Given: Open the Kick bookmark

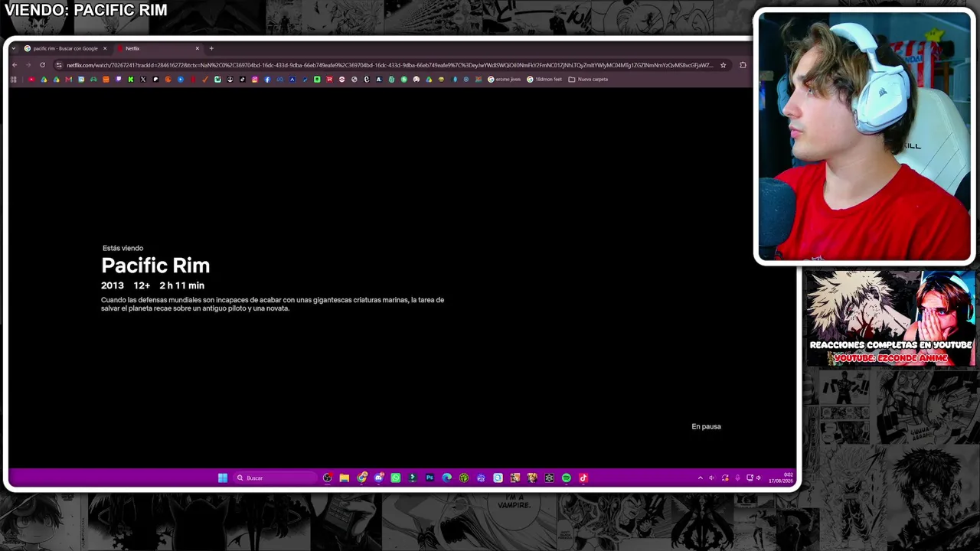Looking at the screenshot, I should (131, 80).
